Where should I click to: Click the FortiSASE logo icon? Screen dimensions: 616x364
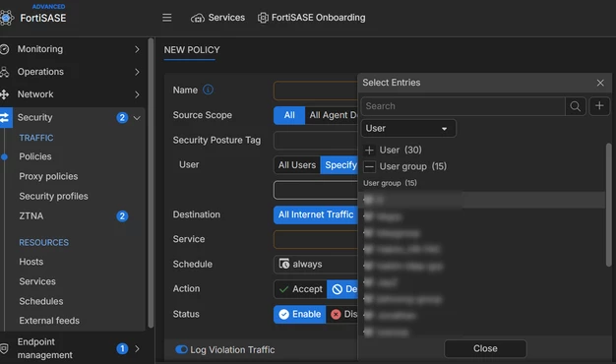6,18
